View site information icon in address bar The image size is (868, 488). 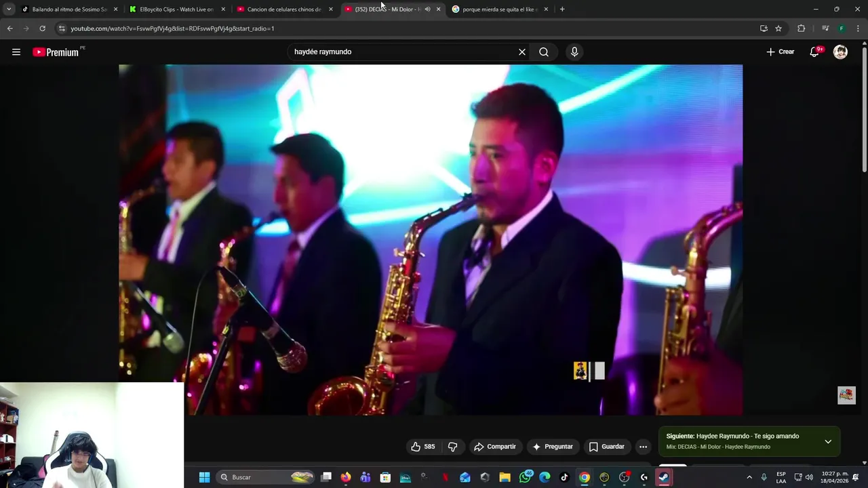(62, 28)
